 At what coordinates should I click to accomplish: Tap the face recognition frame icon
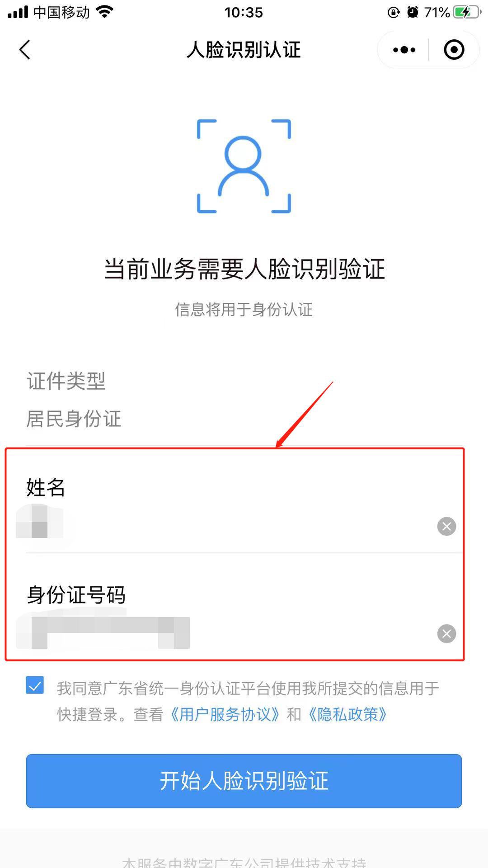[x=244, y=166]
